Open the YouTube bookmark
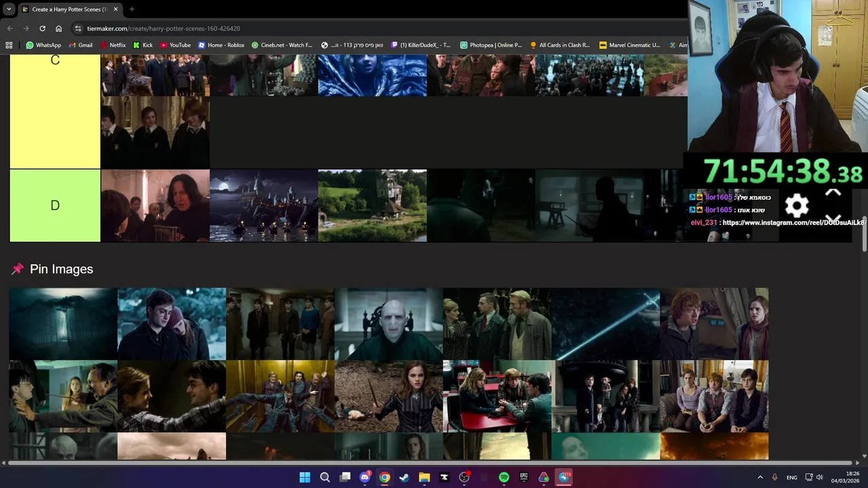This screenshot has height=488, width=868. coord(176,45)
